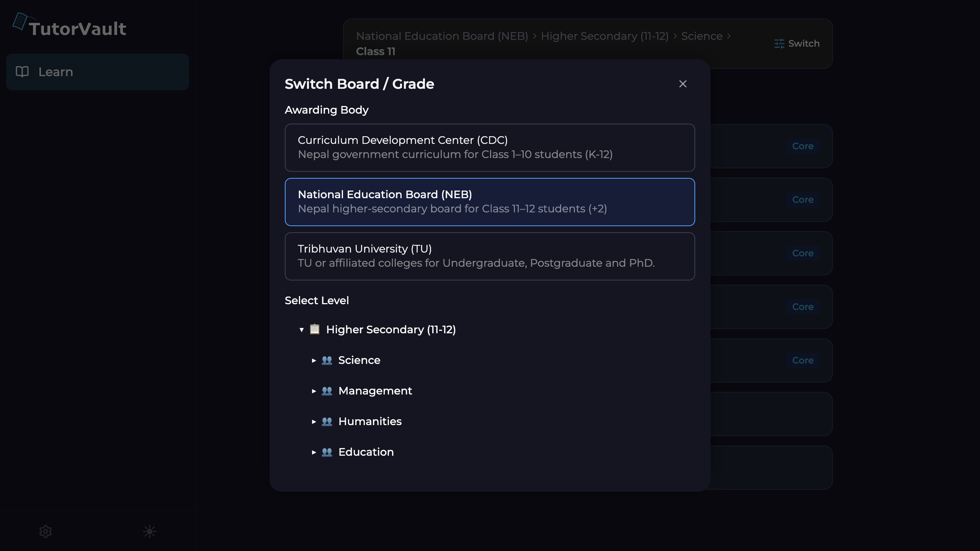The width and height of the screenshot is (980, 551).
Task: Select the Management tree label
Action: [x=375, y=391]
